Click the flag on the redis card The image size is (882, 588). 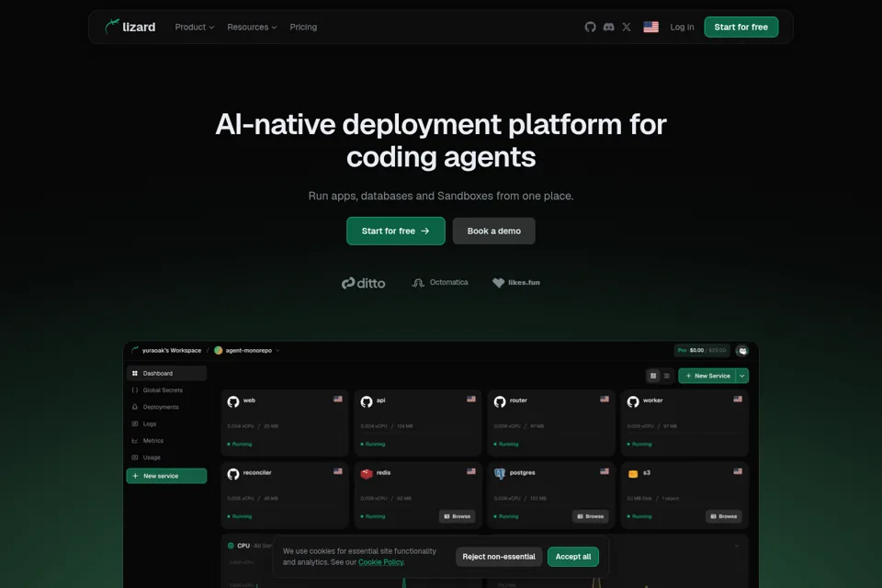[x=470, y=471]
